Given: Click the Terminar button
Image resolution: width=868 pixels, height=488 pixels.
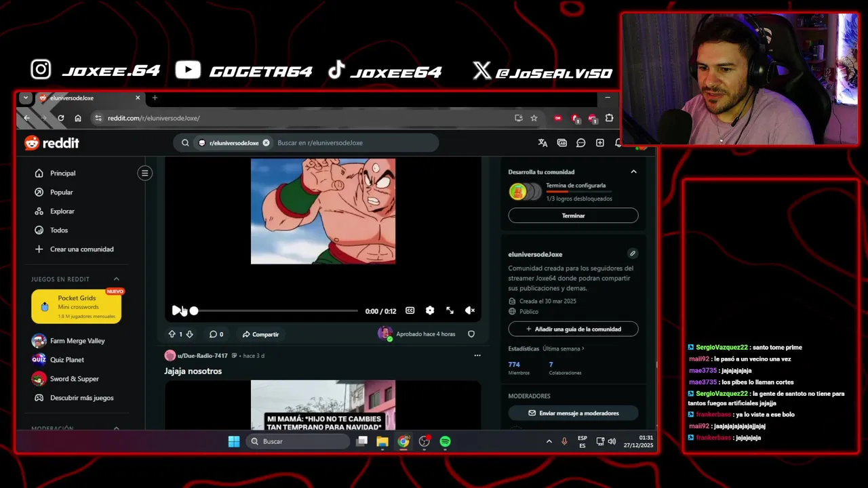Looking at the screenshot, I should point(573,216).
